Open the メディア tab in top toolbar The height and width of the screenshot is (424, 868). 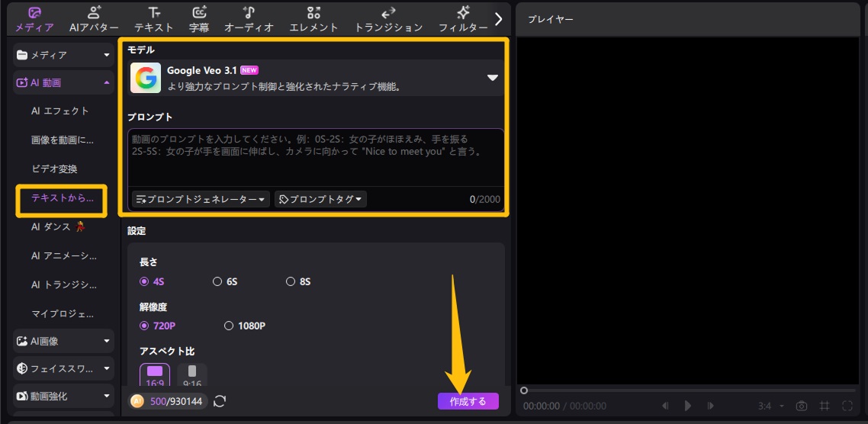[34, 19]
